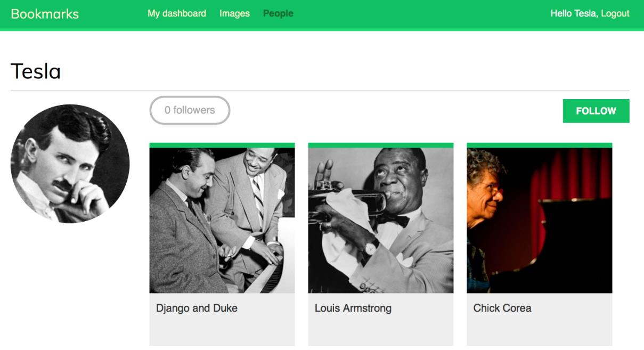
Task: Click the Chick Corea title text
Action: [502, 308]
